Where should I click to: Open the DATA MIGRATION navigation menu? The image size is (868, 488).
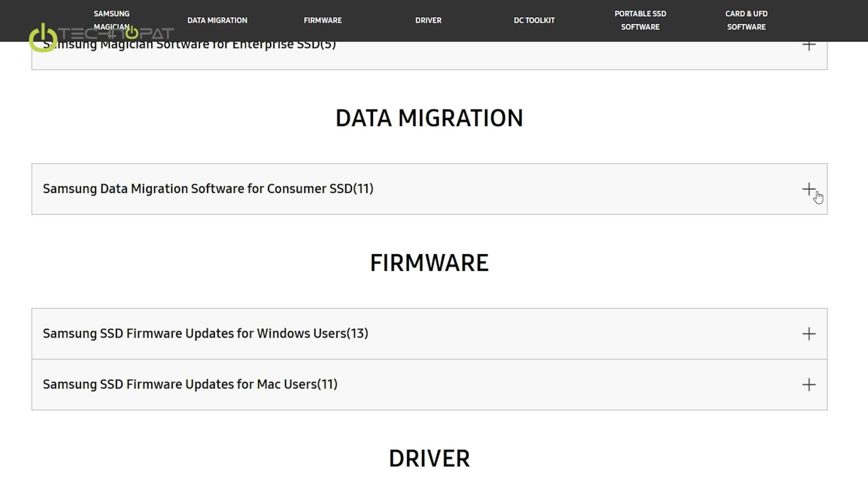tap(218, 20)
